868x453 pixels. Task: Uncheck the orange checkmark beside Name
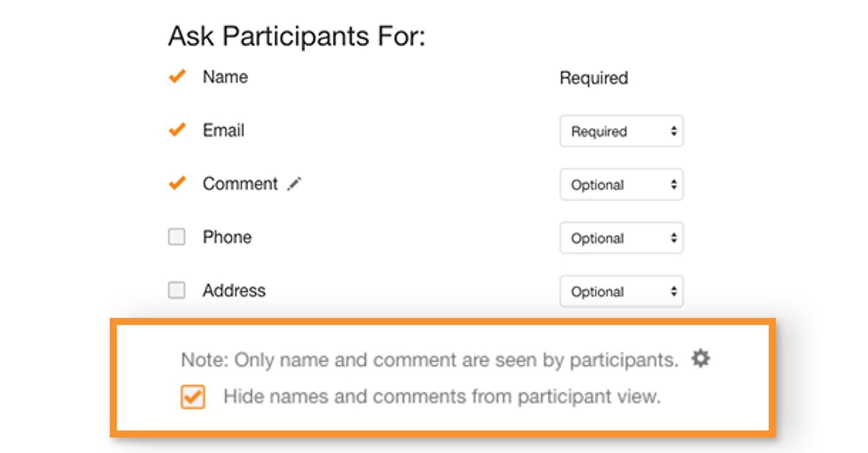[x=177, y=76]
